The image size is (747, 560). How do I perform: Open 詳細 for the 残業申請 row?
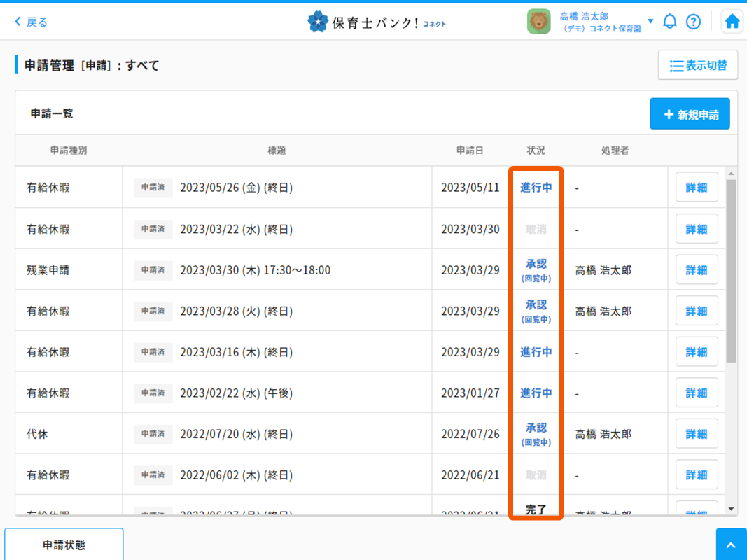pyautogui.click(x=696, y=270)
